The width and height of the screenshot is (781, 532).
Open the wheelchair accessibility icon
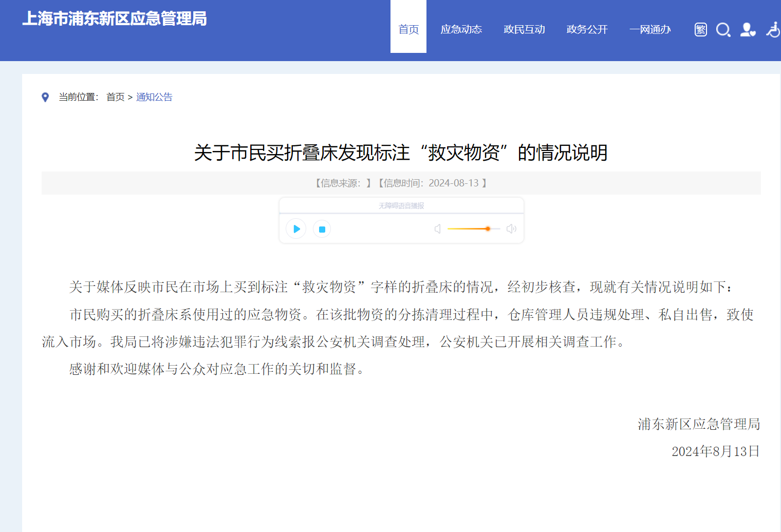click(773, 30)
